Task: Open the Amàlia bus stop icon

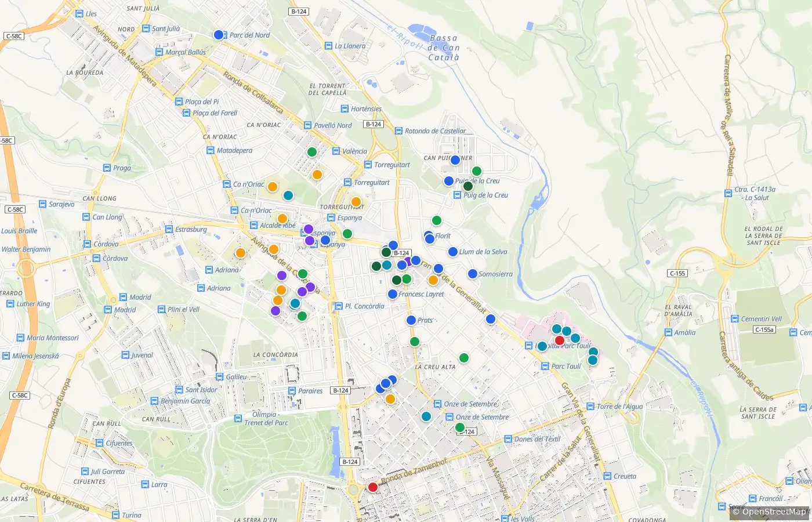Action: point(668,332)
